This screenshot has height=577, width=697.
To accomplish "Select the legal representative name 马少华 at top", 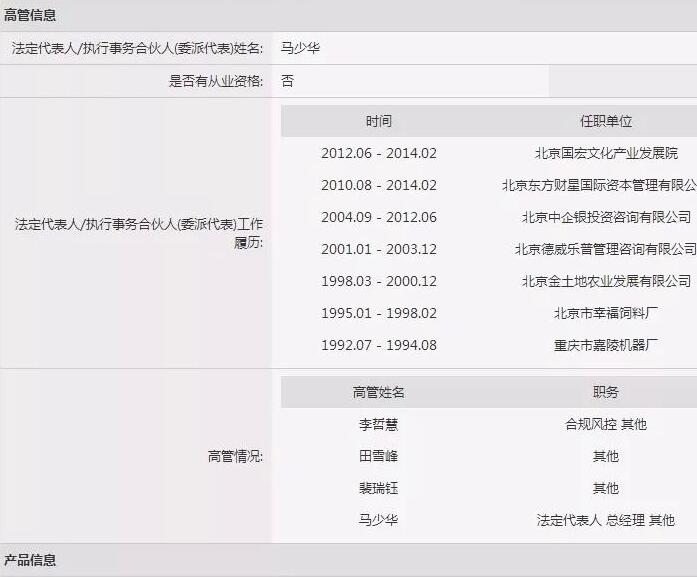I will point(301,48).
